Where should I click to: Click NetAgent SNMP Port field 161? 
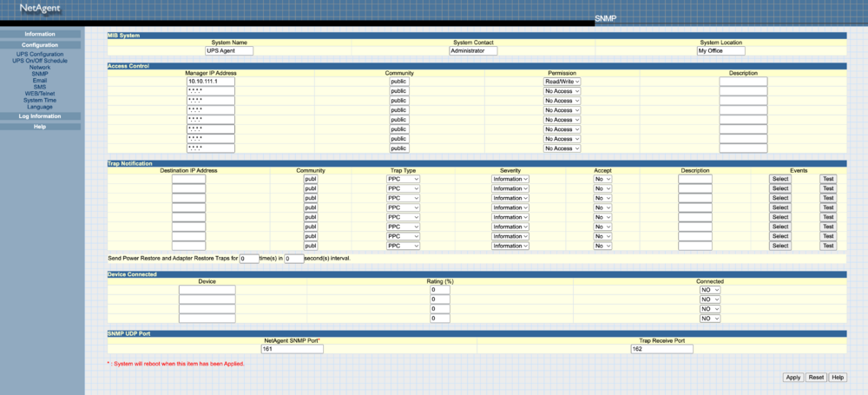(x=292, y=349)
